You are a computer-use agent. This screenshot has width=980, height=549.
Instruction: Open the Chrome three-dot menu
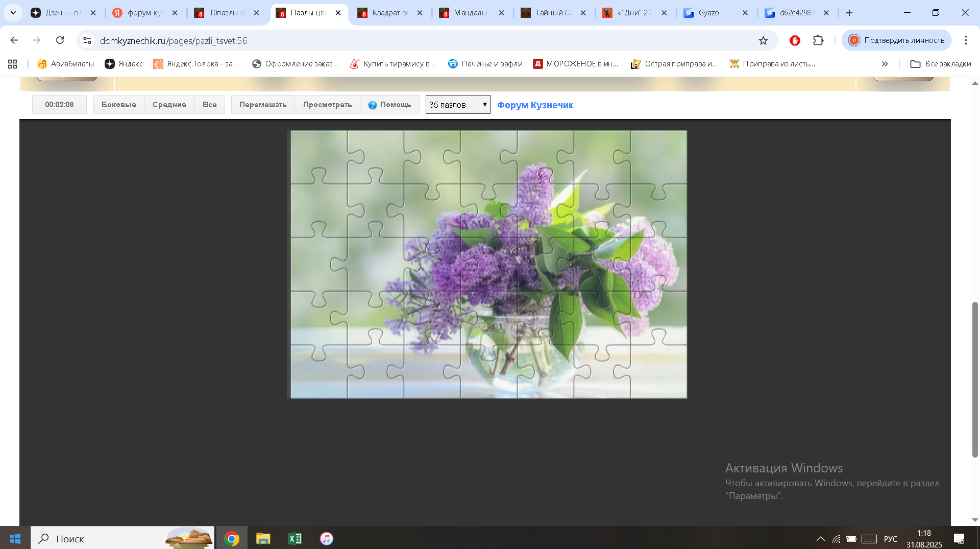click(x=966, y=40)
